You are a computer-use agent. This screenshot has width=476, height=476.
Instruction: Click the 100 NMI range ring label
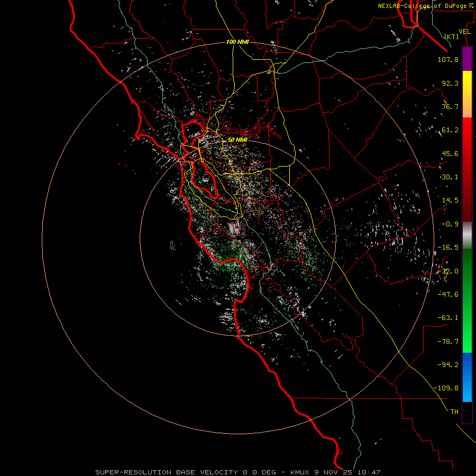237,42
